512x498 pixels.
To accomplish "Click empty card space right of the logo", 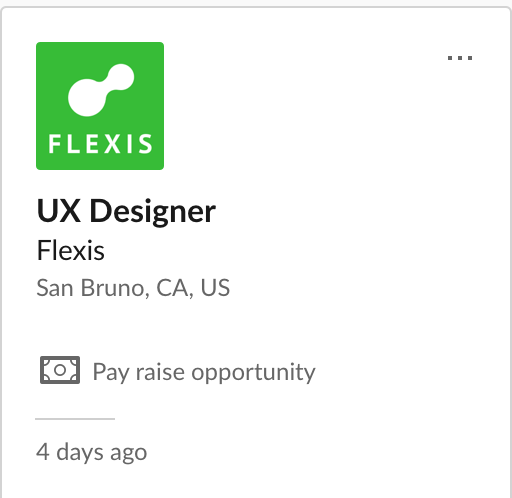I will (x=300, y=107).
